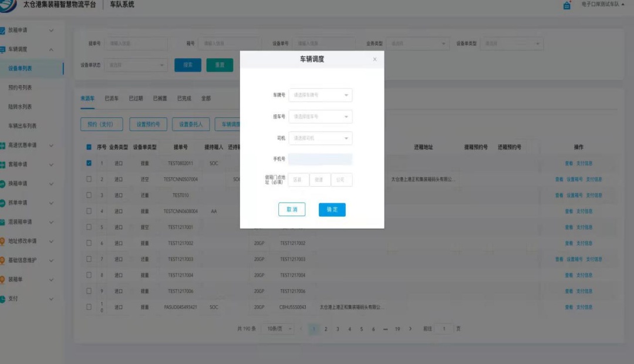Focus the go-to page number input
The image size is (634, 364).
pyautogui.click(x=444, y=329)
